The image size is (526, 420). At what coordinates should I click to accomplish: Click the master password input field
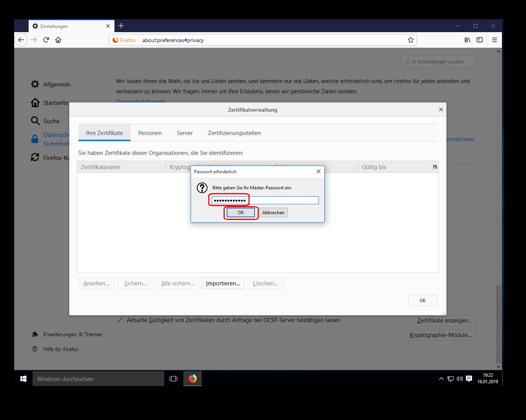click(265, 200)
